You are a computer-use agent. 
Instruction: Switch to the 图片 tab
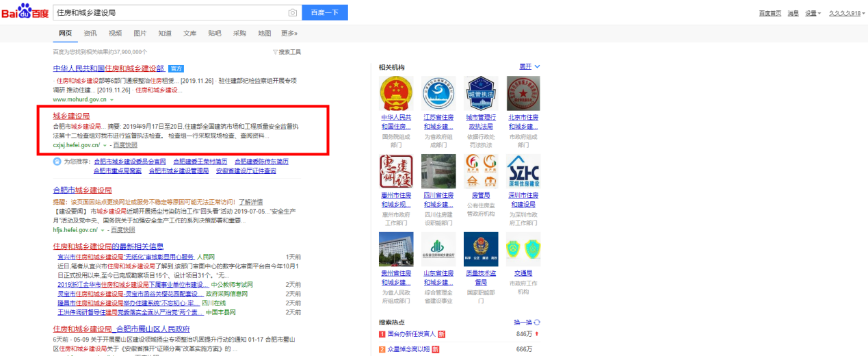tap(140, 33)
